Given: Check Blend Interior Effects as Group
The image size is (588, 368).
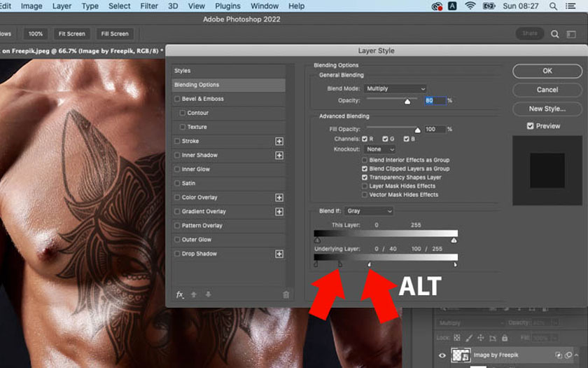Looking at the screenshot, I should click(365, 160).
